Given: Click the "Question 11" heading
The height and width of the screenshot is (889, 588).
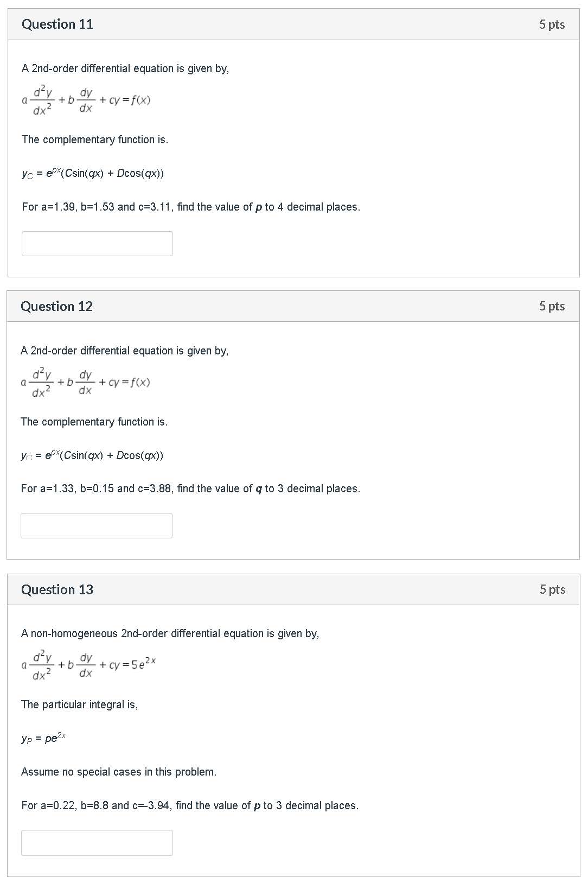Looking at the screenshot, I should click(x=57, y=24).
